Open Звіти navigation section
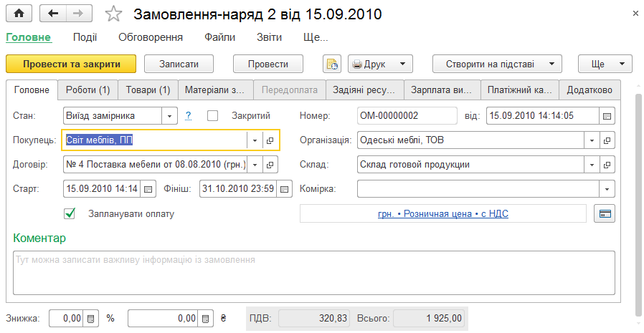This screenshot has height=333, width=644. [270, 37]
